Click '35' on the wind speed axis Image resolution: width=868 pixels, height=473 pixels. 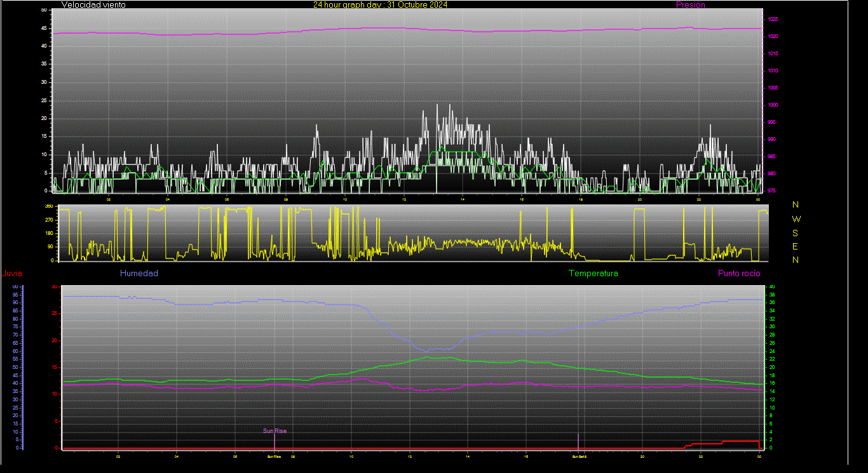pos(44,64)
